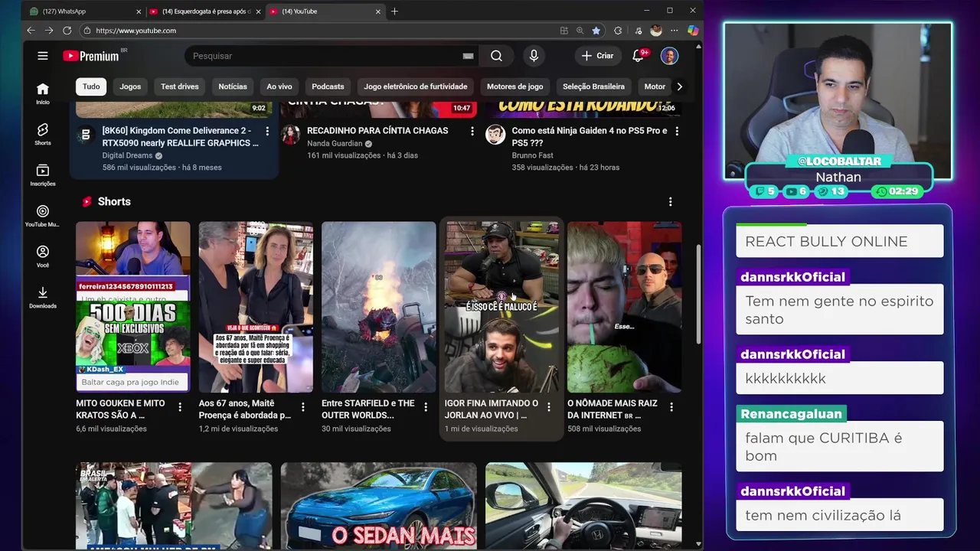This screenshot has width=980, height=551.
Task: Open the new tab plus button
Action: [394, 11]
